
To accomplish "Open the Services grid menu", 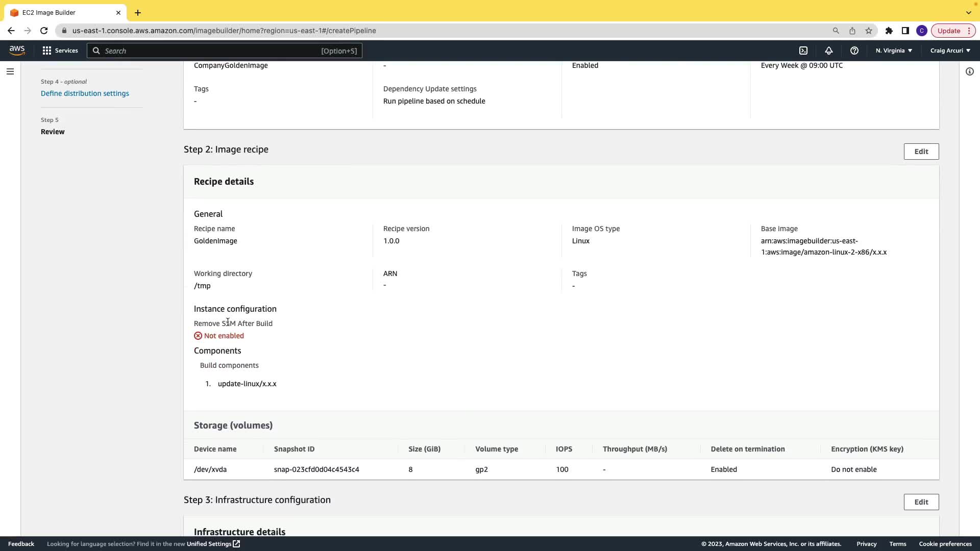I will tap(60, 51).
